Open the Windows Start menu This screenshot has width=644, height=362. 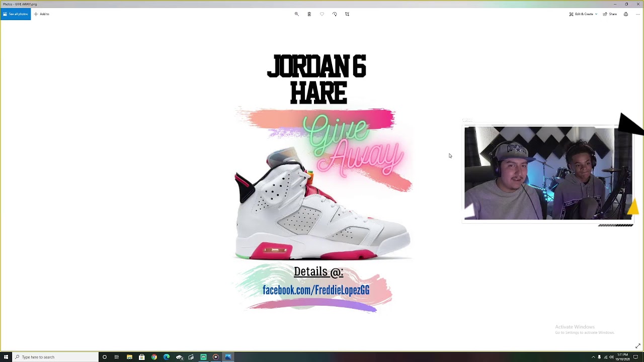coord(6,357)
